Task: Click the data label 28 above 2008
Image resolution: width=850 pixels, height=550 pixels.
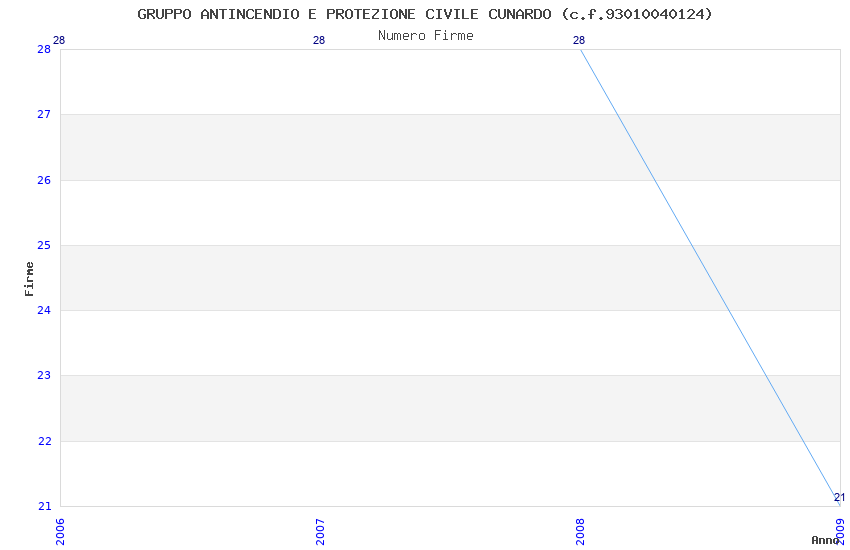Action: (x=579, y=40)
